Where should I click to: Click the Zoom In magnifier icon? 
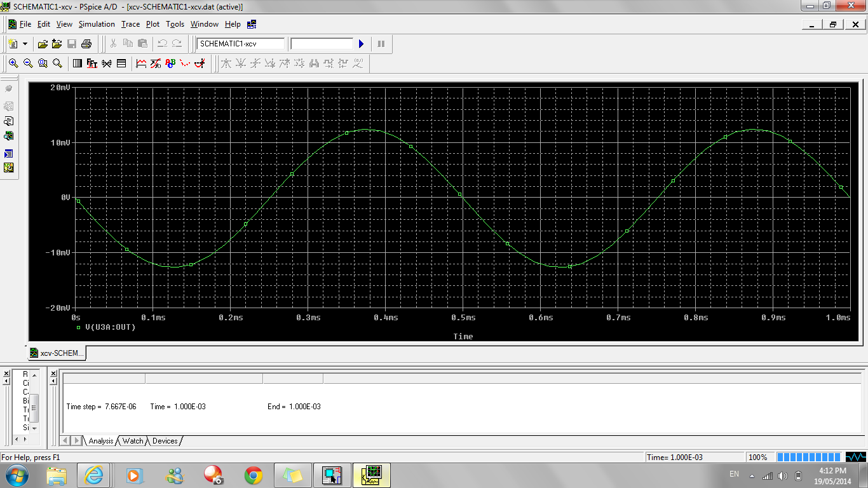tap(13, 64)
